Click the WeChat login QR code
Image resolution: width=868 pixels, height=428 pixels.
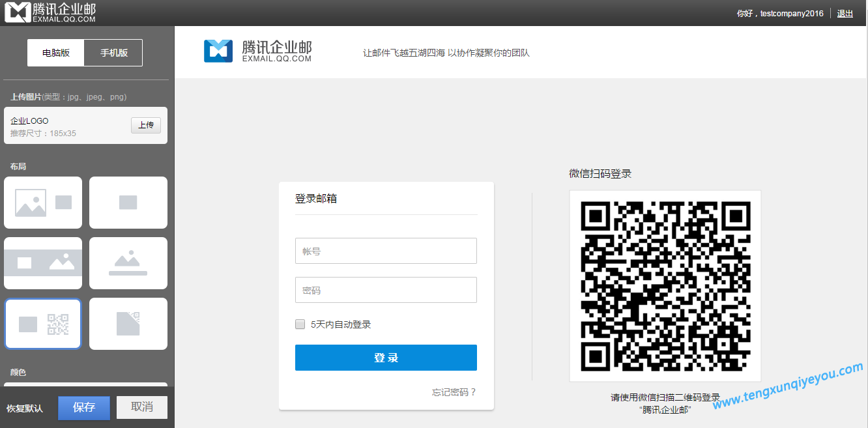point(665,286)
